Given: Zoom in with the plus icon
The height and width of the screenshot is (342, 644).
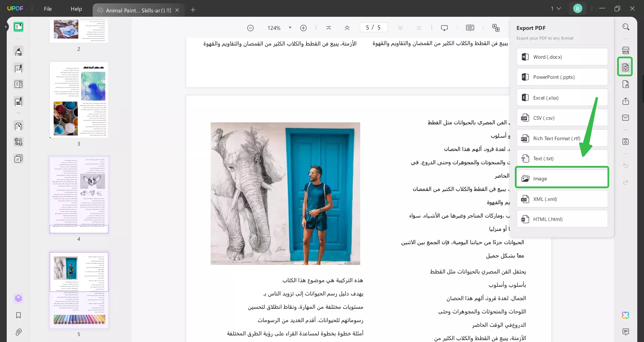Looking at the screenshot, I should coord(304,28).
